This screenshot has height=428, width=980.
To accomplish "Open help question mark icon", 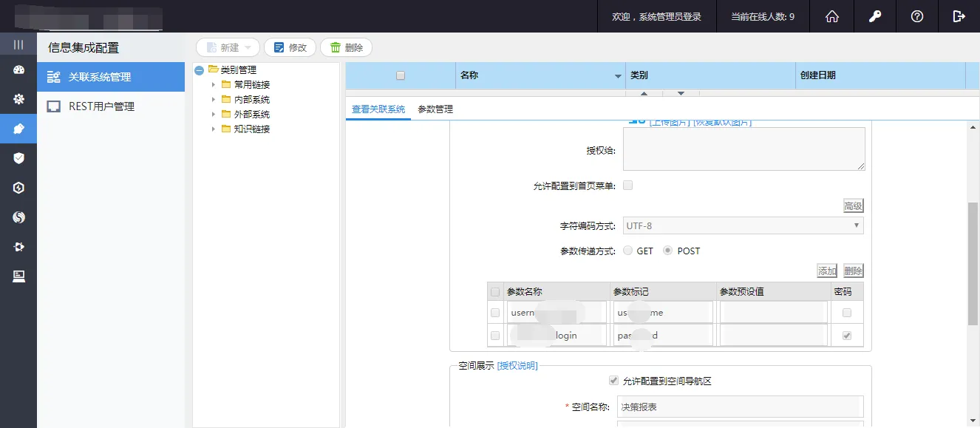I will click(x=917, y=16).
